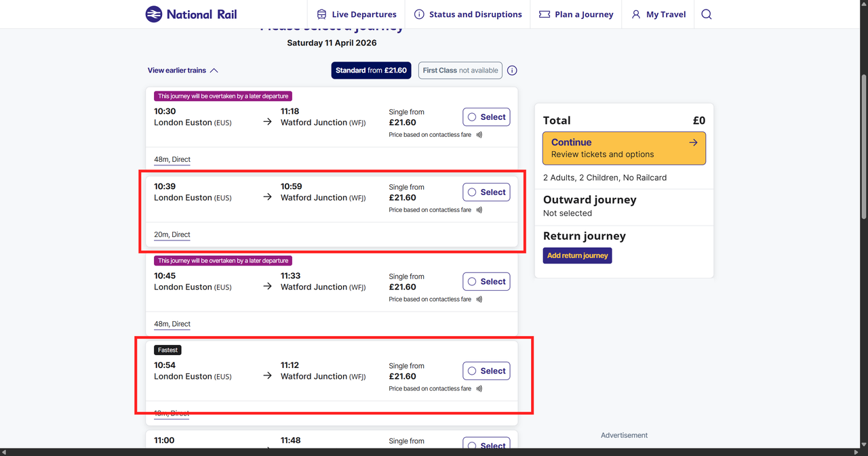Click Add return journey button
The height and width of the screenshot is (456, 868).
pos(578,255)
